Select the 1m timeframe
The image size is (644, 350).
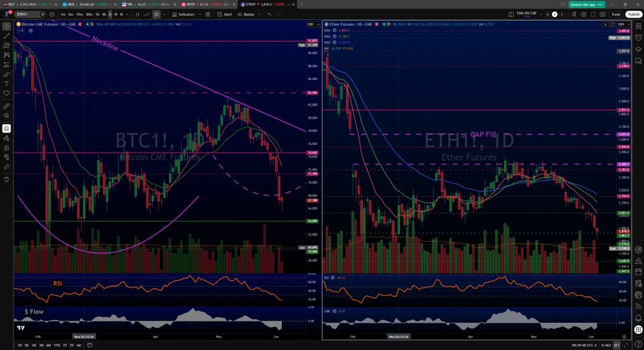click(63, 14)
